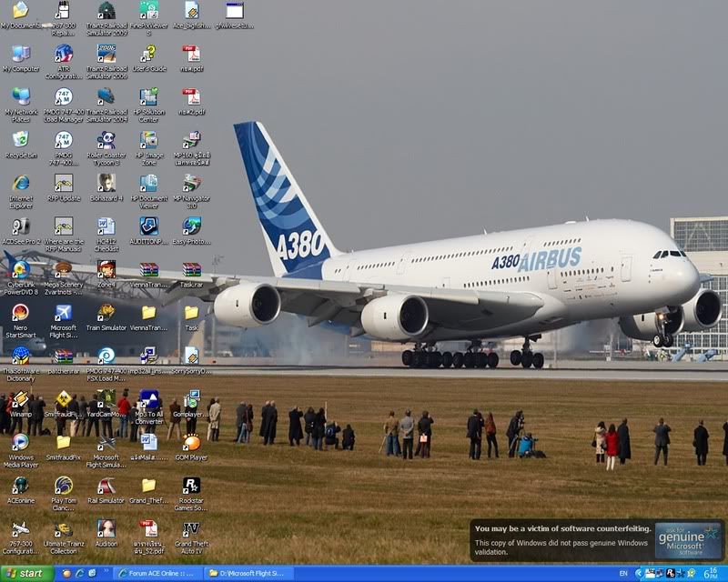Click the software counterfeiting notification message
The width and height of the screenshot is (728, 582).
coord(562,540)
